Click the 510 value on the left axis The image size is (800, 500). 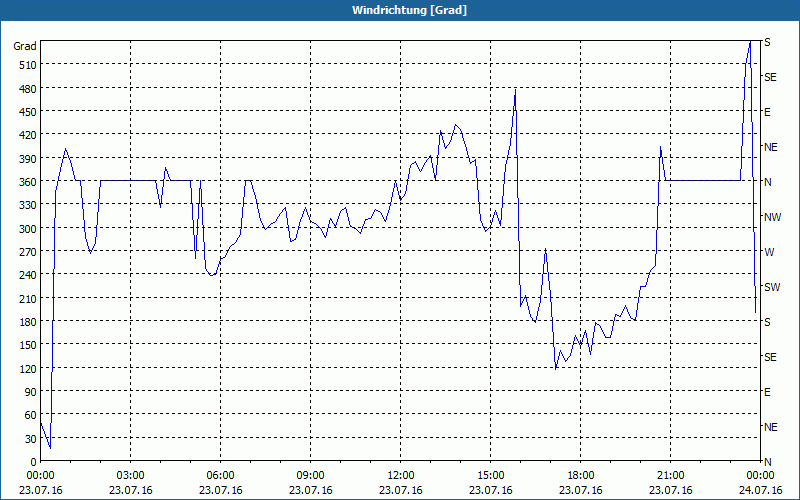28,65
